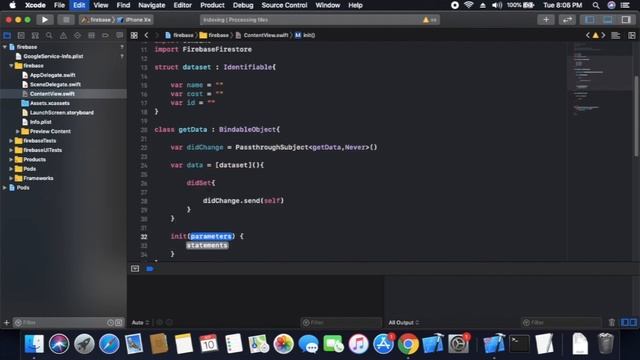Open the File menu

[59, 5]
